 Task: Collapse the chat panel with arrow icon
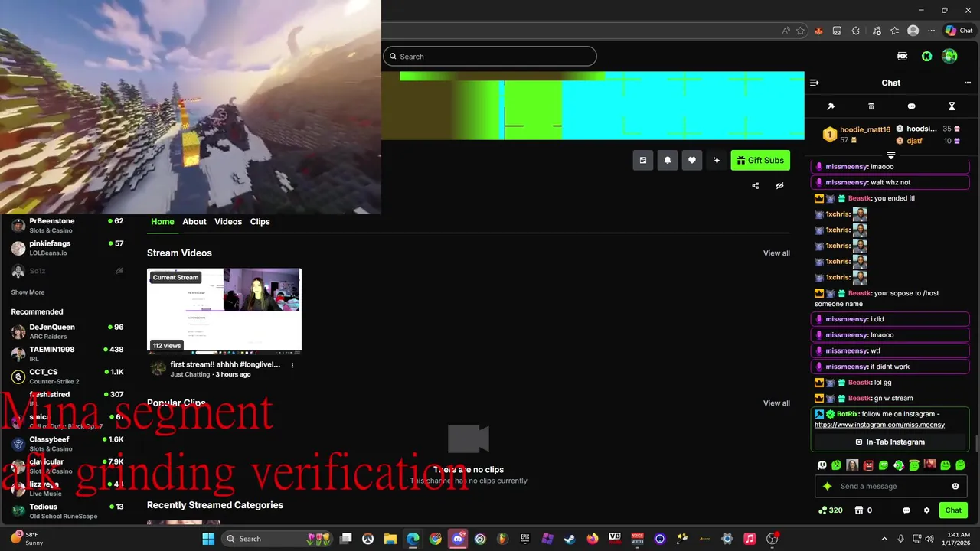[x=815, y=83]
